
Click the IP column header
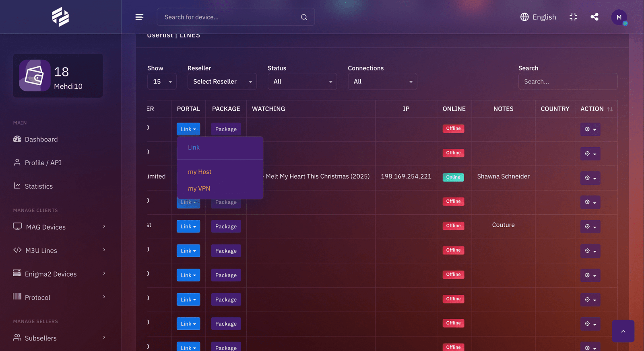coord(406,109)
